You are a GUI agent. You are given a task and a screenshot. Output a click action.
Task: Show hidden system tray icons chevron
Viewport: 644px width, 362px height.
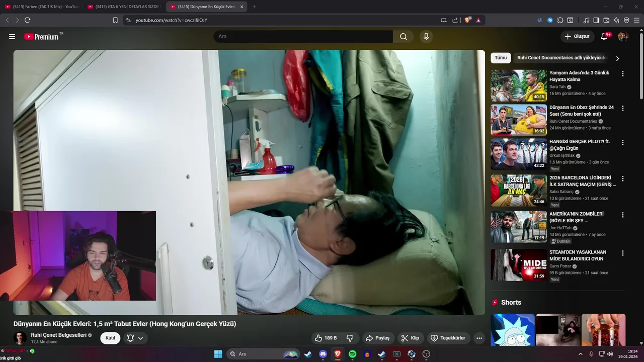(581, 354)
